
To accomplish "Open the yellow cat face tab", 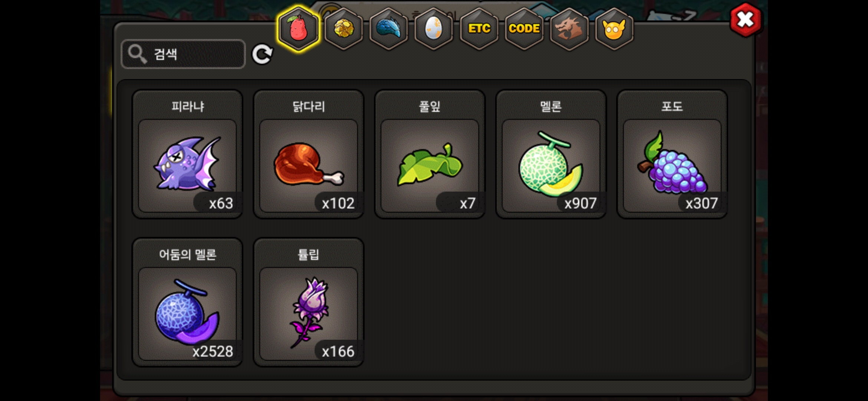I will (x=614, y=29).
